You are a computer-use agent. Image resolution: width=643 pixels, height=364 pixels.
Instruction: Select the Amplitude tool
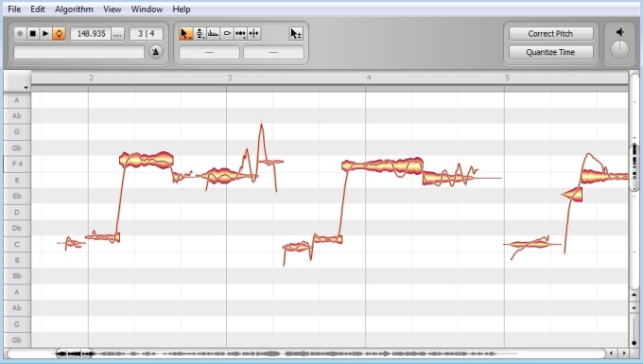(227, 34)
